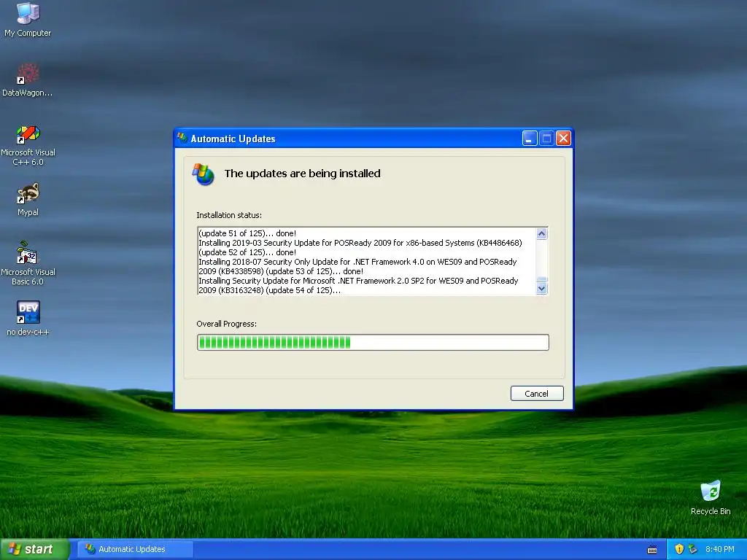Click 'The updates are being installed' heading
Image resolution: width=747 pixels, height=560 pixels.
pos(303,174)
